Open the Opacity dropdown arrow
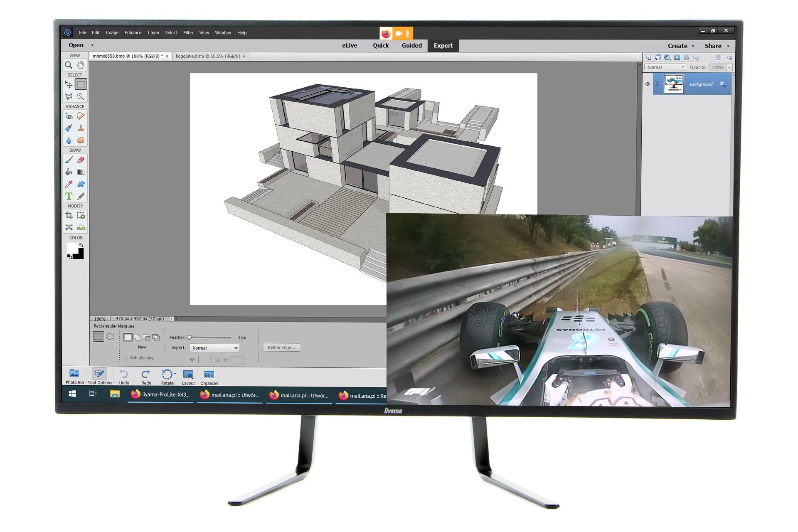 (x=729, y=67)
